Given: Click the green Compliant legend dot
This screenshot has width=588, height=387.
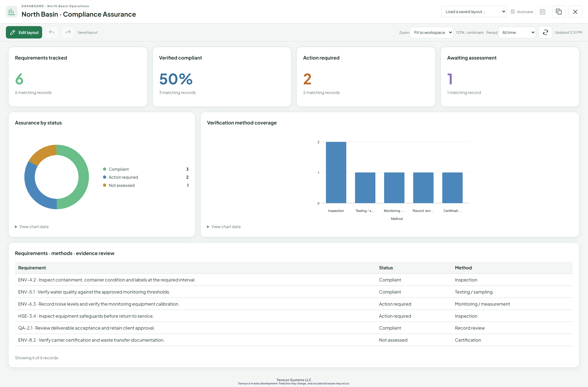Looking at the screenshot, I should coord(105,169).
